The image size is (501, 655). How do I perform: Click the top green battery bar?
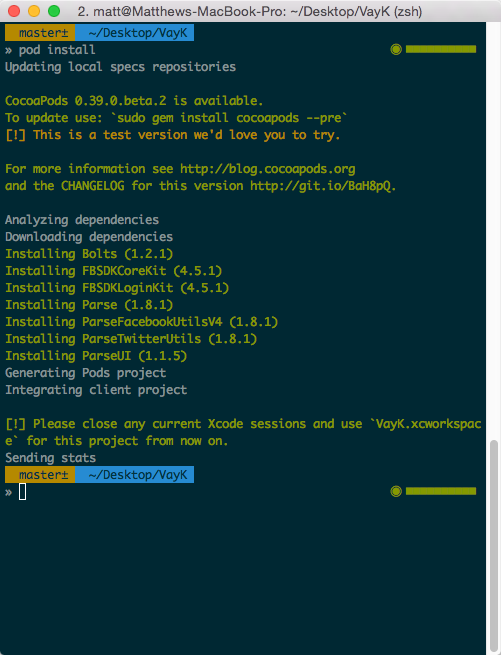tap(441, 49)
